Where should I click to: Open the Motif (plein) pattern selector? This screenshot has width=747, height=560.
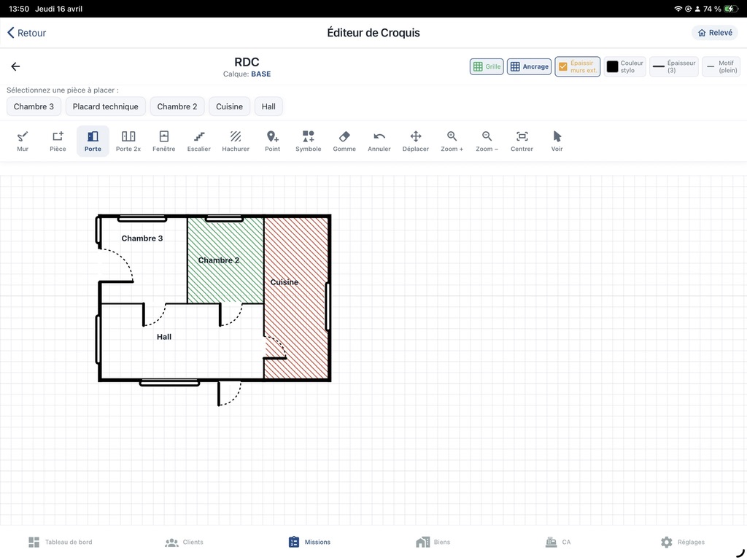click(721, 67)
